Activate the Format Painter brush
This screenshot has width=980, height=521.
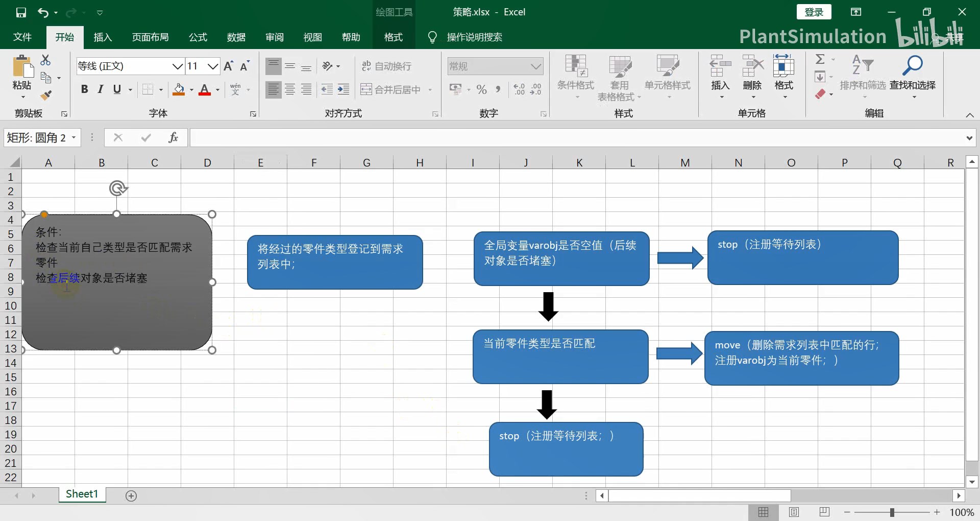[46, 95]
